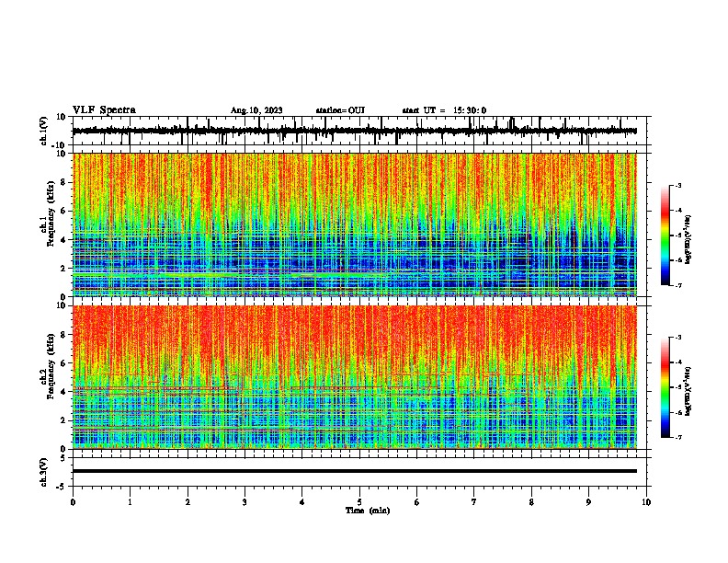Click the "5" tick on ch.3(V) axis

pyautogui.click(x=63, y=458)
